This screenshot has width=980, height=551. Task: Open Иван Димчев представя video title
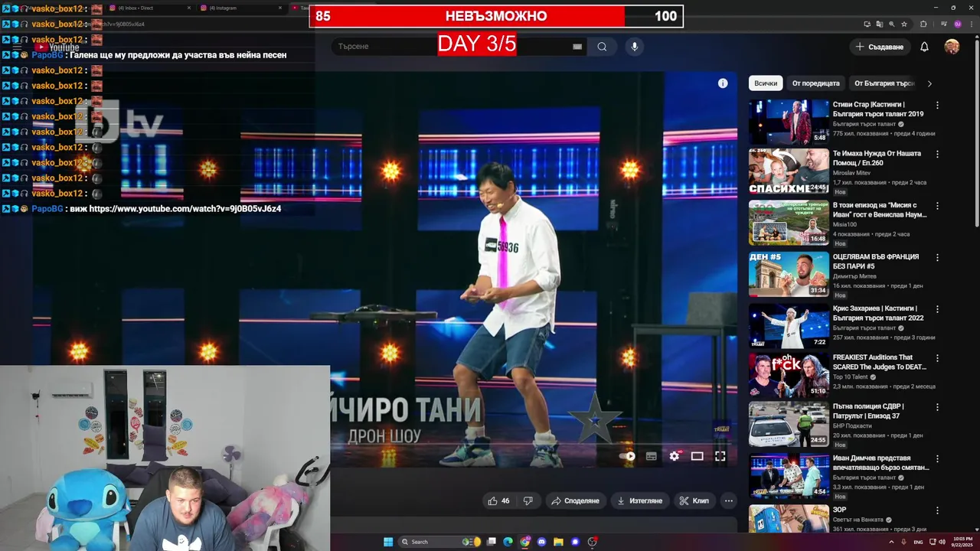coord(880,463)
